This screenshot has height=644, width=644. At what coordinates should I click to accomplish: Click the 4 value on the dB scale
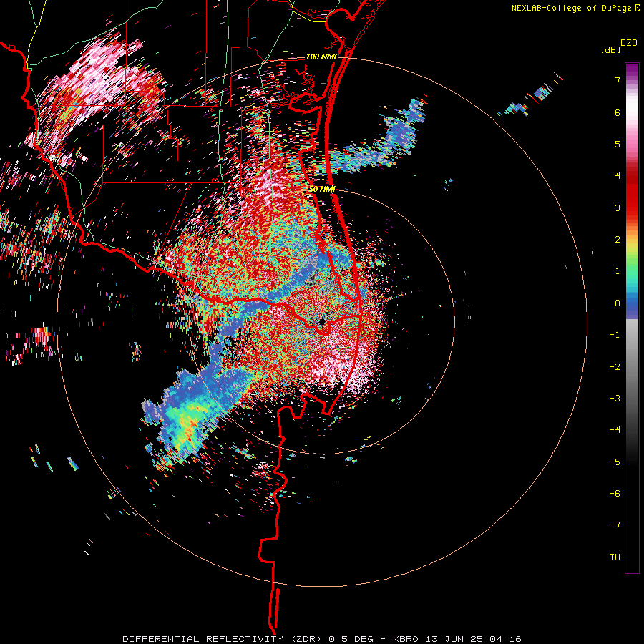pos(618,176)
